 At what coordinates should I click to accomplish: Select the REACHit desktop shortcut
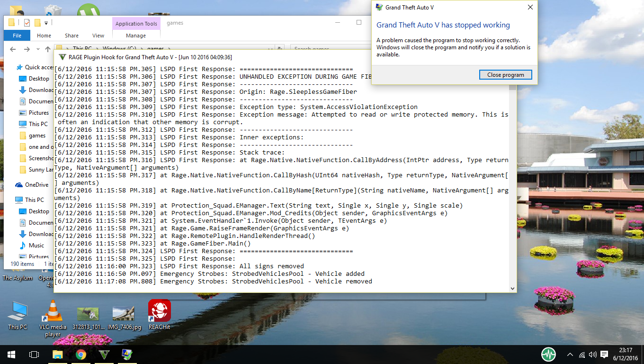tap(159, 315)
